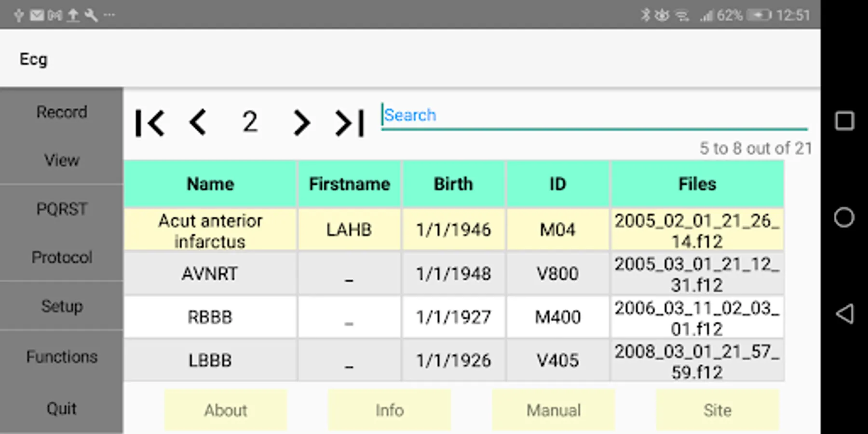Tap the Android back navigation button
868x434 pixels.
[x=844, y=314]
